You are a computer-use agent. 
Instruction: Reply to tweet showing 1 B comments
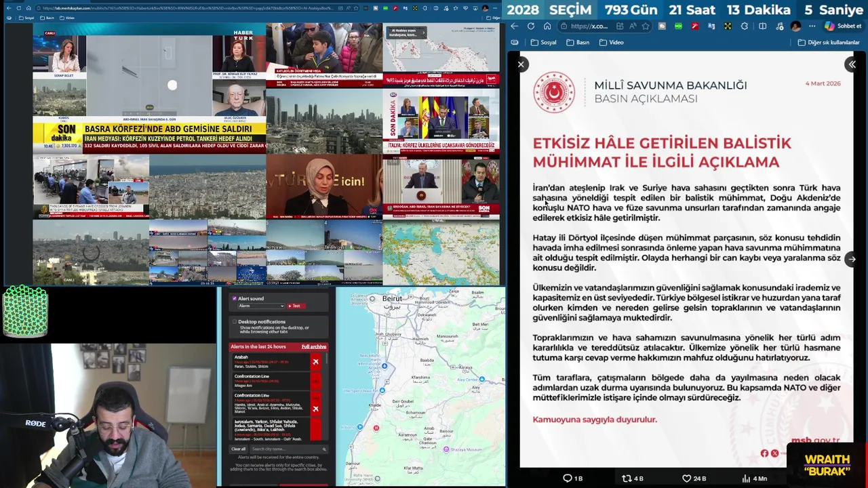(573, 479)
